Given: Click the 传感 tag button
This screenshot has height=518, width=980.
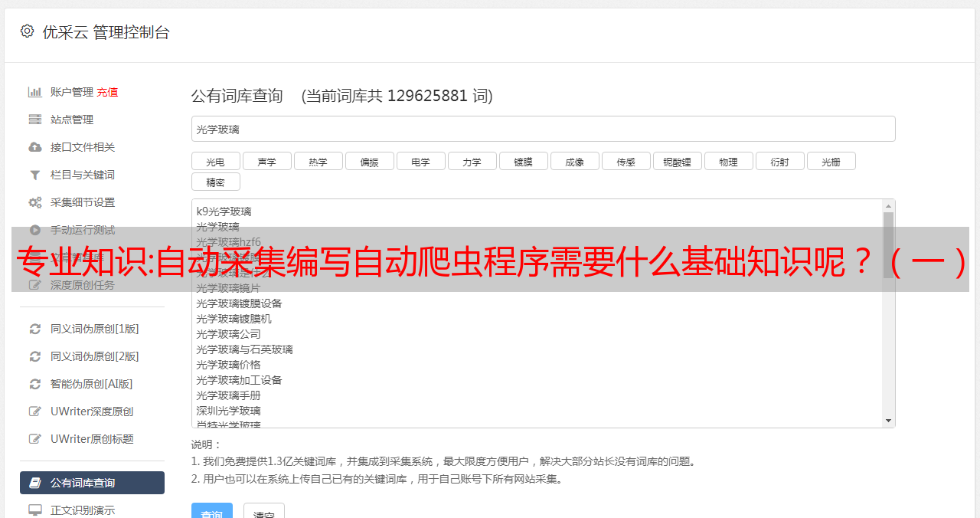Looking at the screenshot, I should click(626, 161).
